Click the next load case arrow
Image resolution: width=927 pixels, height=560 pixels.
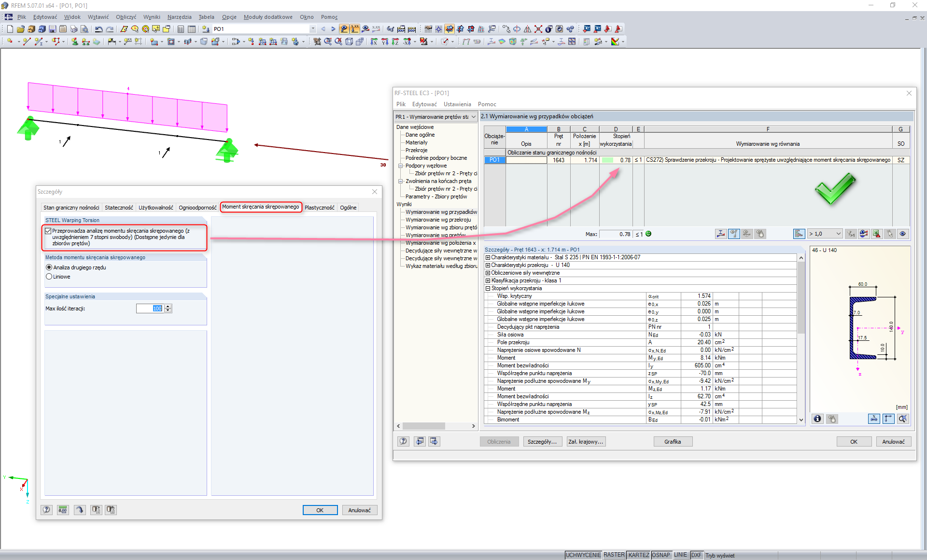click(x=333, y=29)
